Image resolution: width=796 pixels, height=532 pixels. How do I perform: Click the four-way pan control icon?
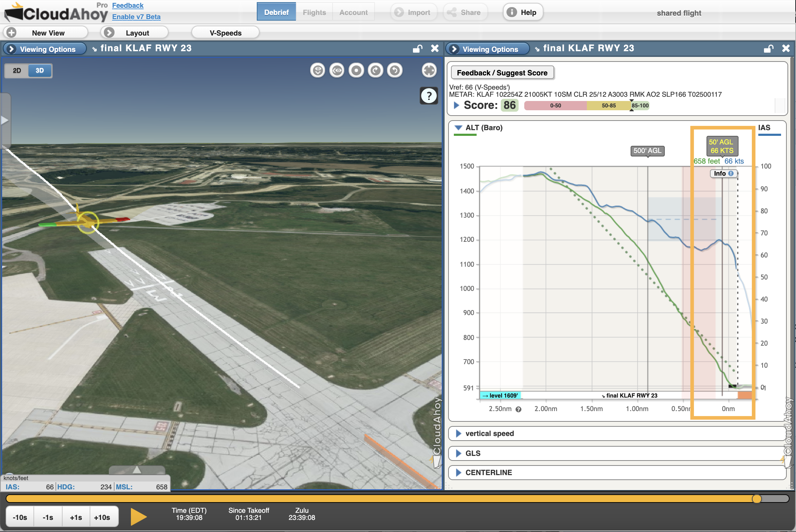(x=429, y=70)
